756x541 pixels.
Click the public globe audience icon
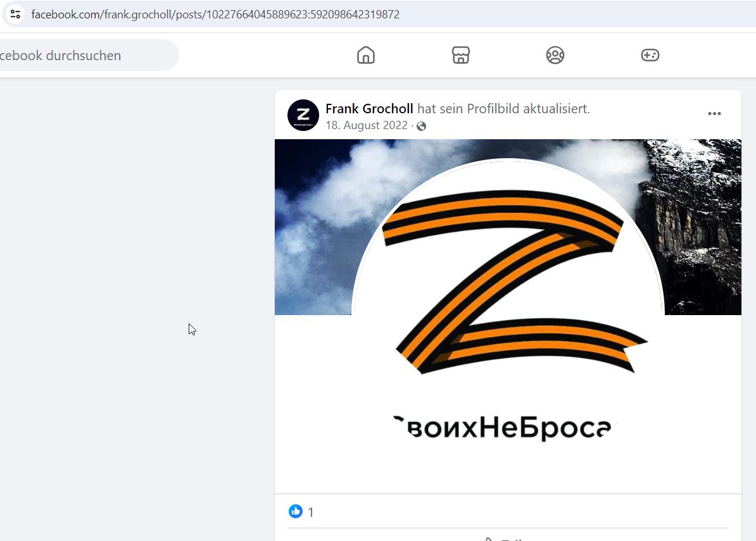click(x=422, y=126)
